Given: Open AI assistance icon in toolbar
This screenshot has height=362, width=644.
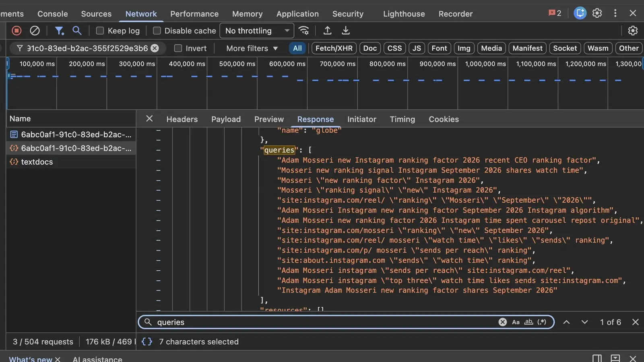Looking at the screenshot, I should [580, 13].
